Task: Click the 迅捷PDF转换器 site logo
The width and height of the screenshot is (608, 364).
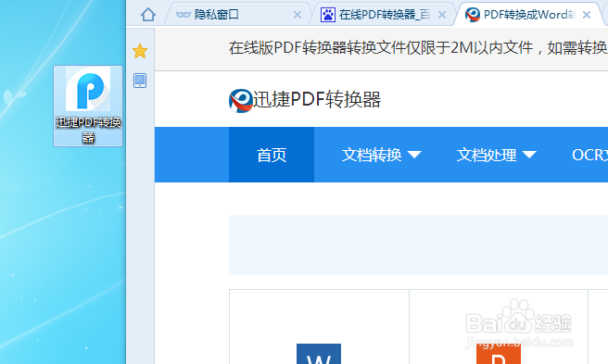Action: coord(240,100)
